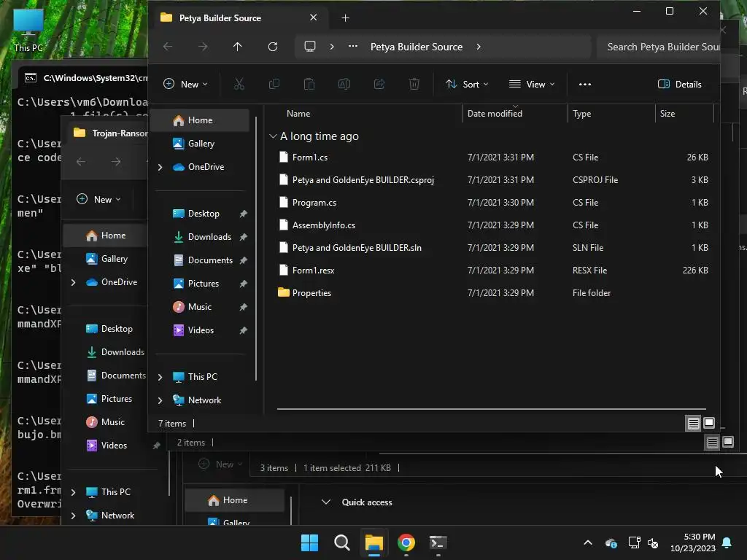Click the horizontal scrollbar under file list

491,408
